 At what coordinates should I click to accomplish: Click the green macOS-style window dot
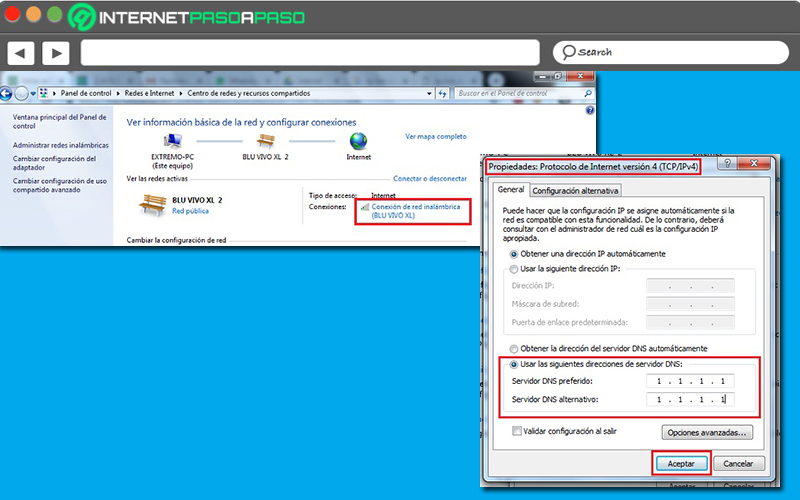click(x=55, y=14)
